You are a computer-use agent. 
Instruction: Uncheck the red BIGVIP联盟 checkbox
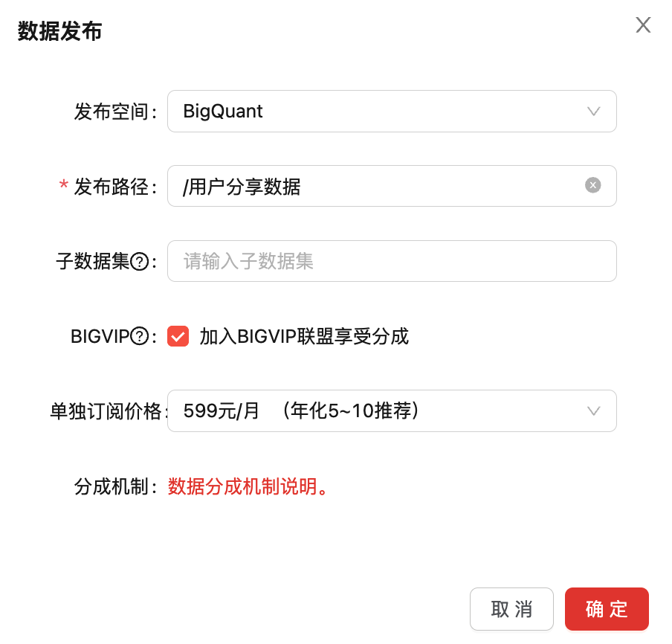[x=178, y=337]
